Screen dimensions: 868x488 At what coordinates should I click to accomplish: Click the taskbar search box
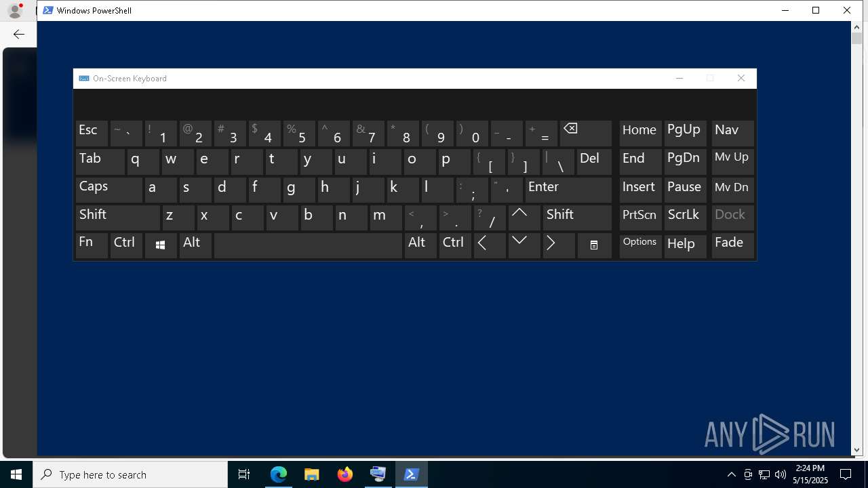[x=130, y=474]
